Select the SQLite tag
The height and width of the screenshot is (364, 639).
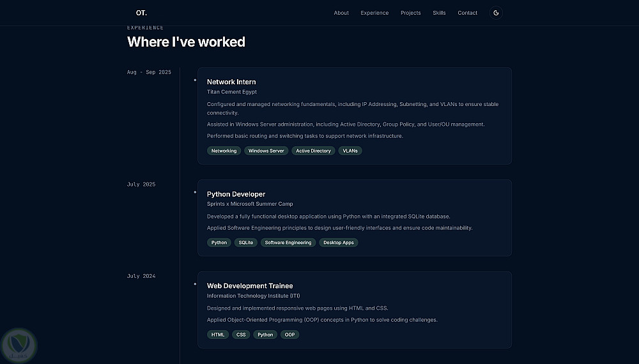(246, 243)
